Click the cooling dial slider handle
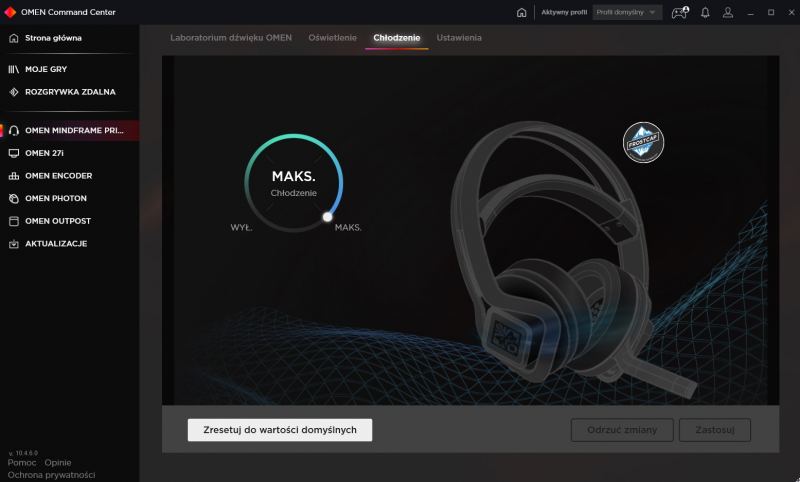The height and width of the screenshot is (482, 800). click(328, 217)
